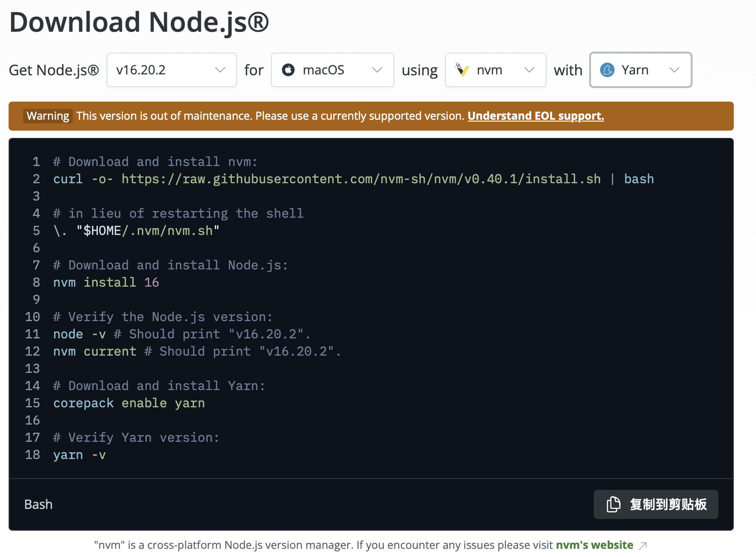Image resolution: width=756 pixels, height=557 pixels.
Task: Click the Download Node.js® heading
Action: click(x=139, y=22)
